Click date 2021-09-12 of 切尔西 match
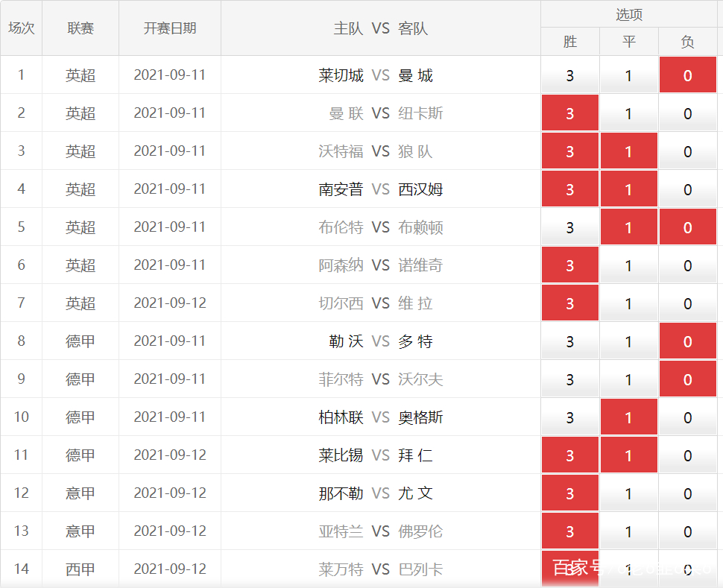This screenshot has width=723, height=588. point(170,303)
